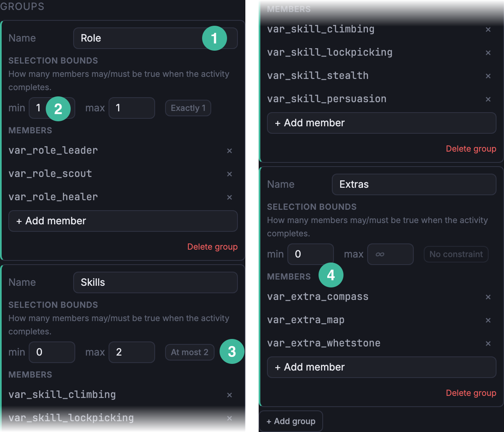Remove the var_extra_whetstone member
504x432 pixels.
click(488, 344)
